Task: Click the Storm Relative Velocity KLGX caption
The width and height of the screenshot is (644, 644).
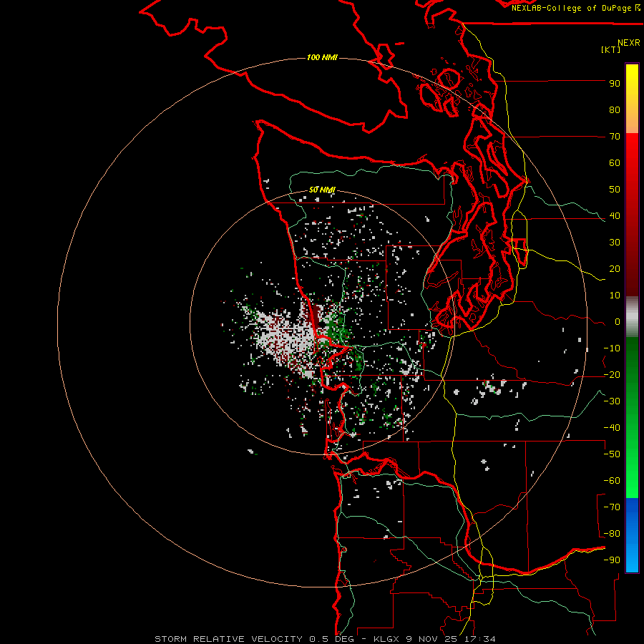Action: coord(325,639)
